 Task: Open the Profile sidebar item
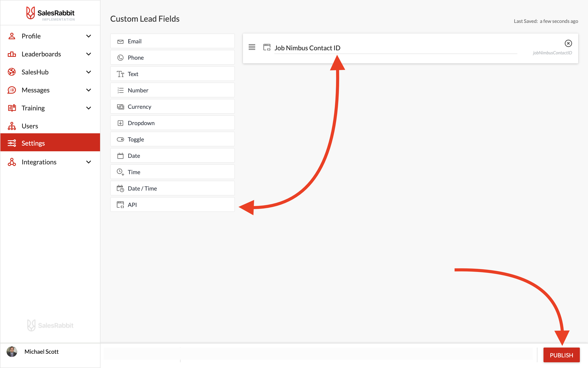point(50,36)
